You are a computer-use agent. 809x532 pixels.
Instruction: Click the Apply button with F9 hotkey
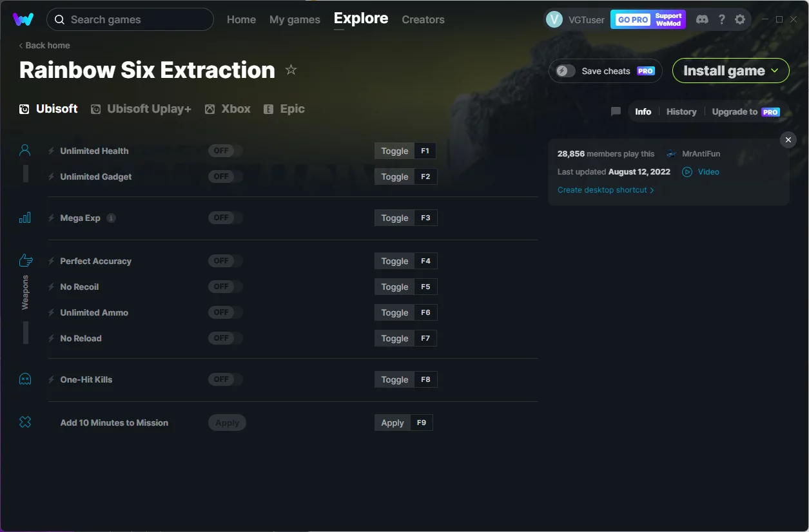(x=393, y=423)
